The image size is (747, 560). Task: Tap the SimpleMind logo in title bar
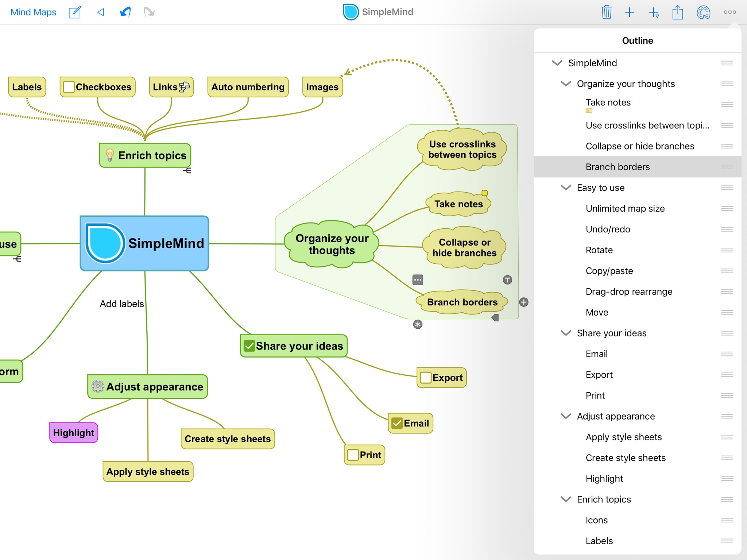click(x=351, y=12)
